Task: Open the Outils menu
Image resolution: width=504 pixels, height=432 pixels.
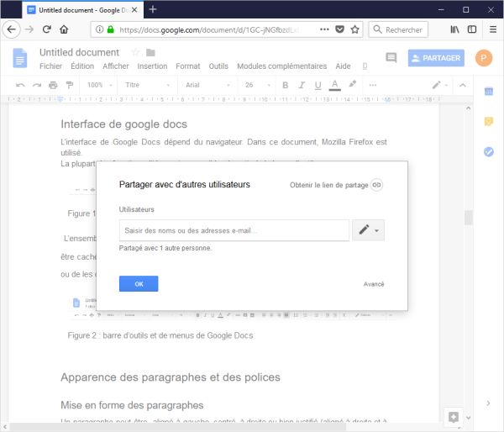Action: (x=218, y=66)
